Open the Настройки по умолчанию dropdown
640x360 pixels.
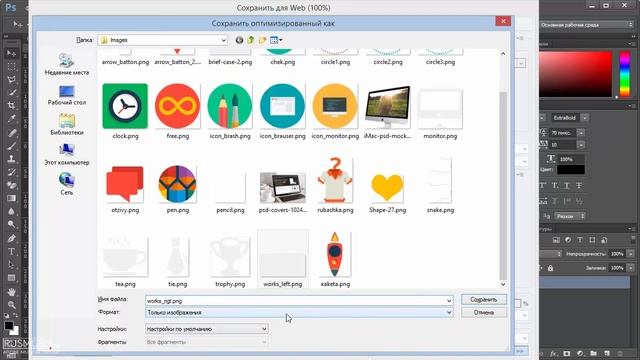point(207,329)
